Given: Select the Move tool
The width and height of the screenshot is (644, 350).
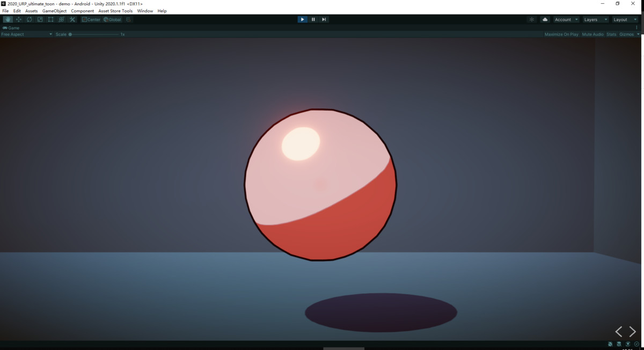Looking at the screenshot, I should (18, 19).
